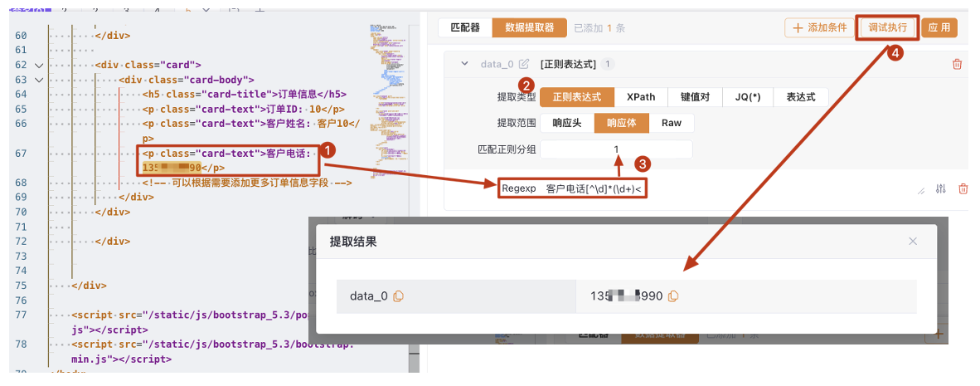Screen dimensions: 980x386
Task: Fold code at line 63
Action: [39, 80]
